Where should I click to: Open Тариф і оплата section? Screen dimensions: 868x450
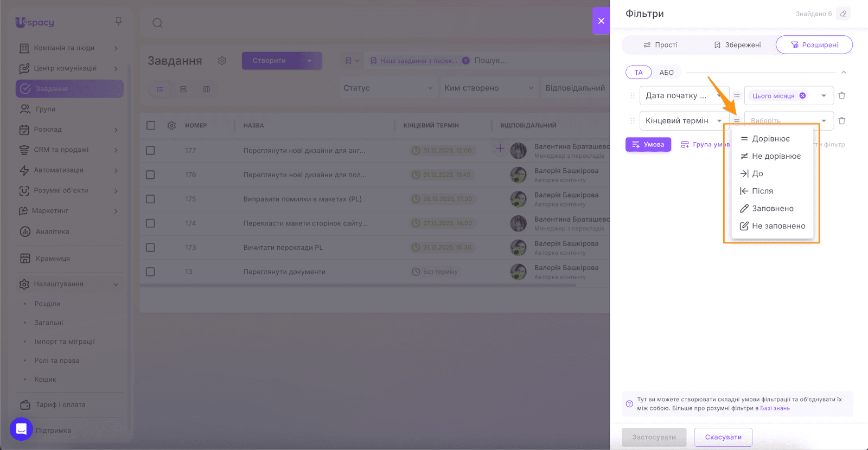(x=60, y=405)
